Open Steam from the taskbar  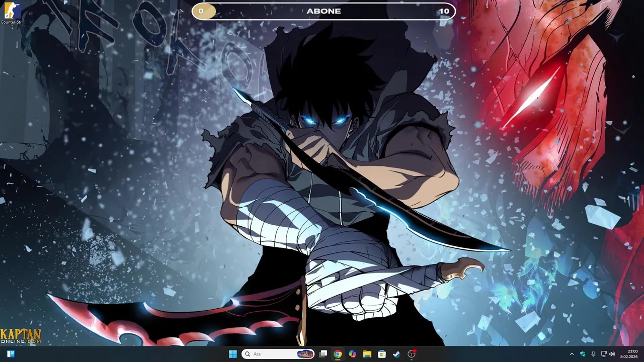[x=396, y=354]
